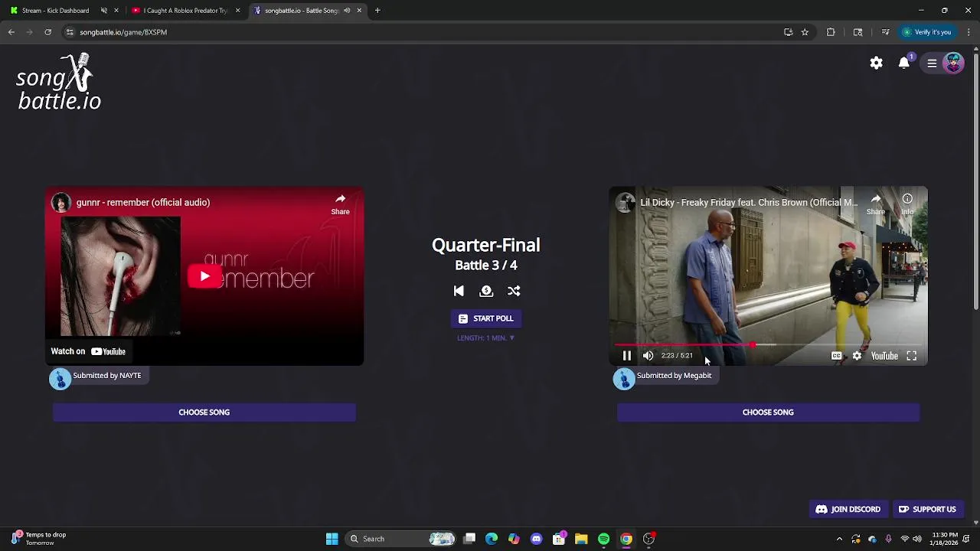The height and width of the screenshot is (551, 980).
Task: Click Join Discord button
Action: pos(848,509)
